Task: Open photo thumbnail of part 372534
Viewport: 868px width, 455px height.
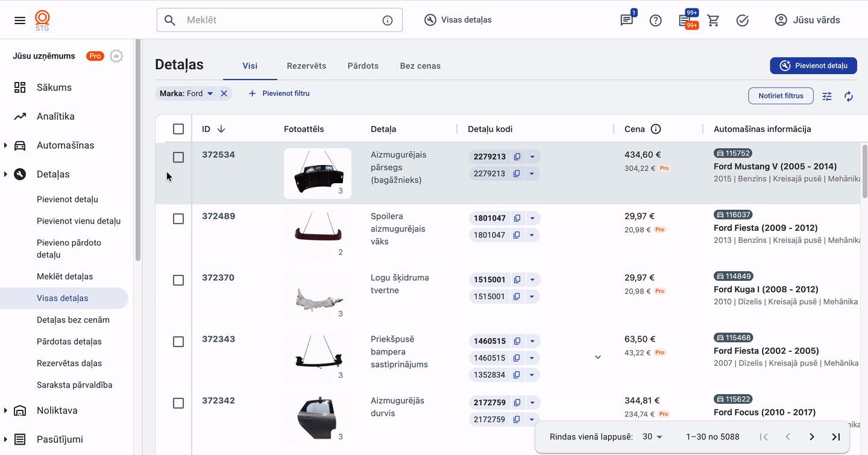Action: [x=318, y=174]
